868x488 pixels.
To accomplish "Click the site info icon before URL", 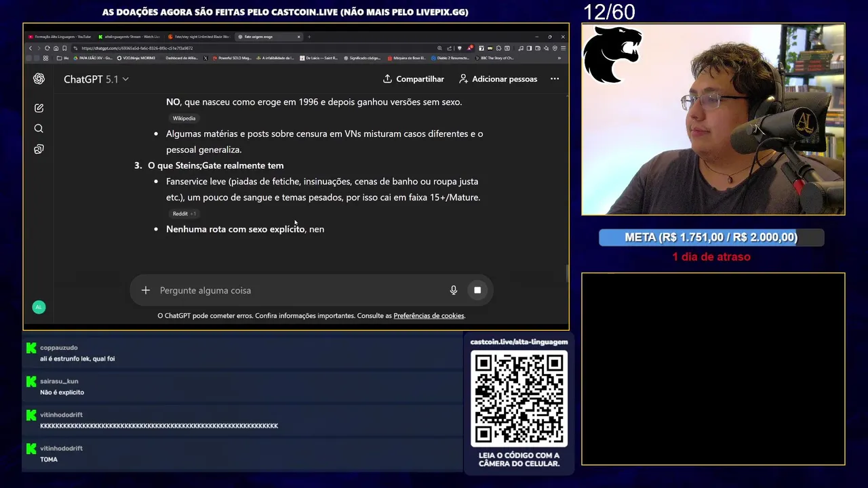I will point(75,48).
